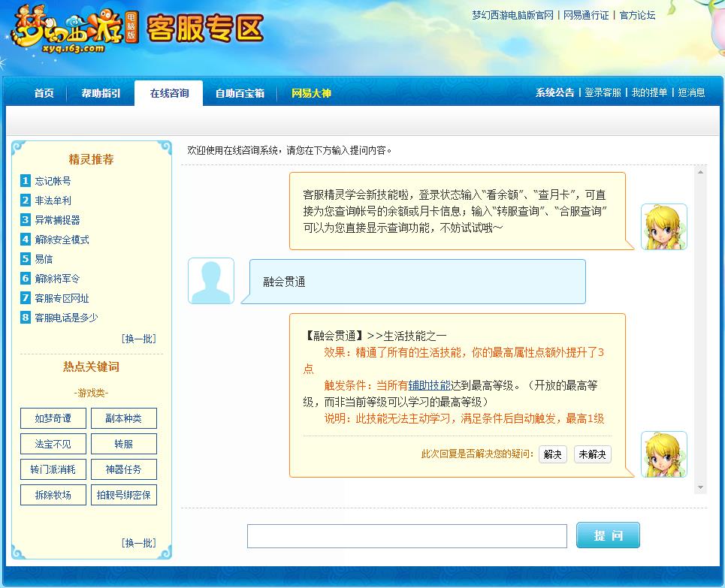Click 换一批 under 热点关键词 keywords

(x=139, y=543)
